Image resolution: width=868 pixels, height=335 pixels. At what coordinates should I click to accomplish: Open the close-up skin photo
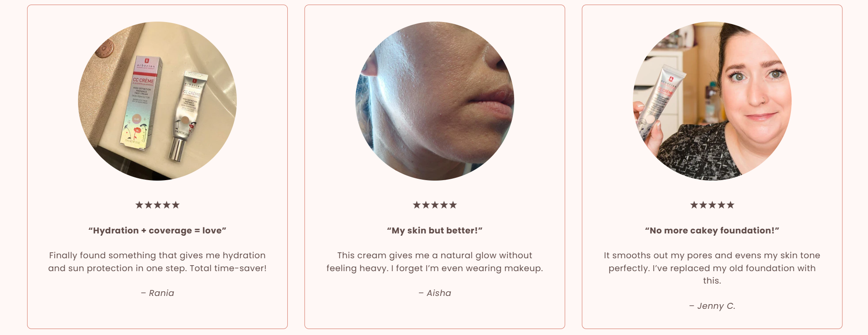[435, 101]
